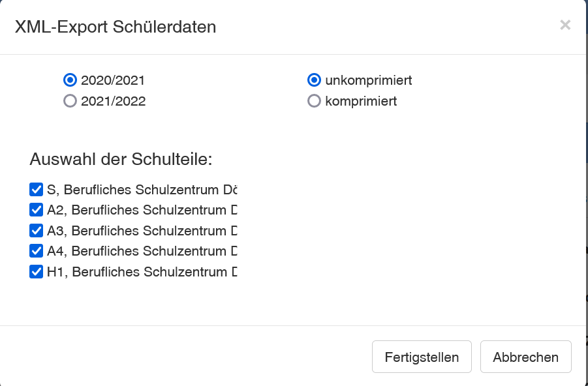
Task: Uncheck the S Schulteil checkbox
Action: coord(37,190)
